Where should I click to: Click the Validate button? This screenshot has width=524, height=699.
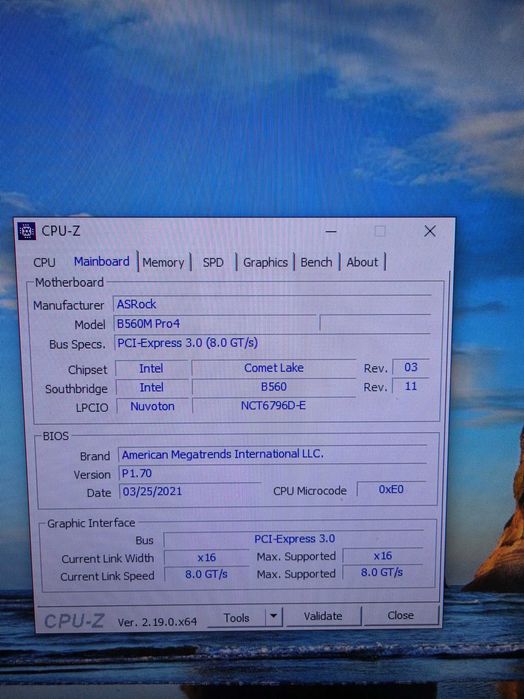click(323, 616)
